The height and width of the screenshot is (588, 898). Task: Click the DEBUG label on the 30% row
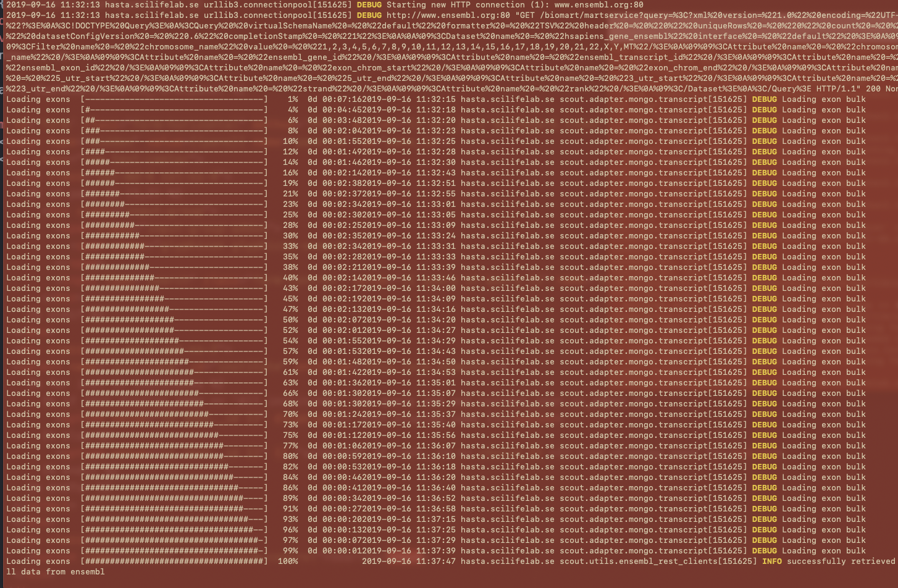[764, 236]
